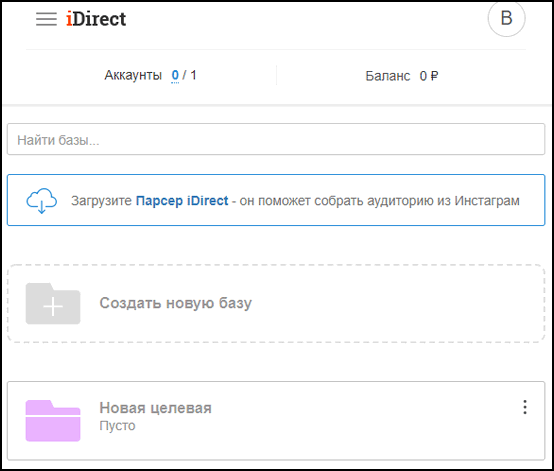Image resolution: width=554 pixels, height=471 pixels.
Task: Focus the Найти базы search field
Action: click(x=276, y=139)
